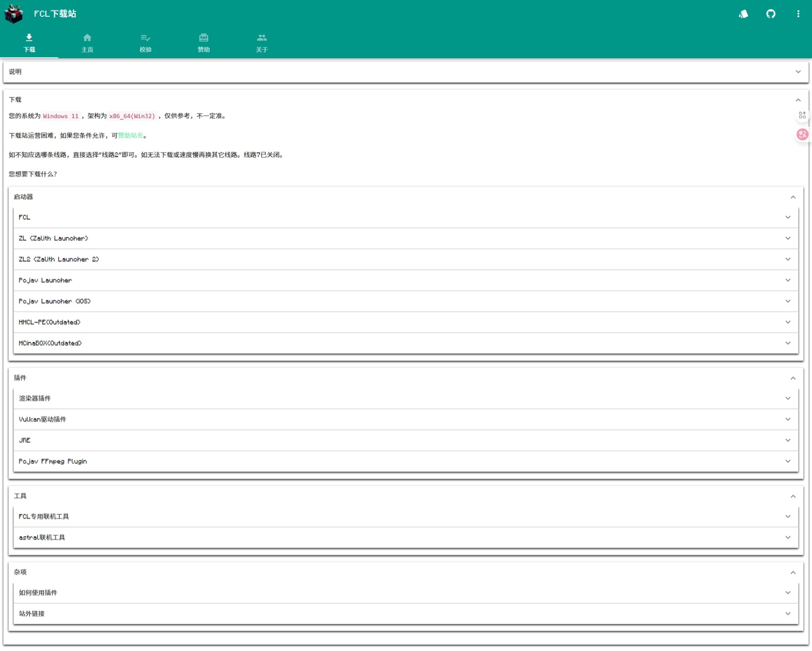The image size is (812, 651).
Task: Collapse the 启动器 launcher section
Action: coord(792,197)
